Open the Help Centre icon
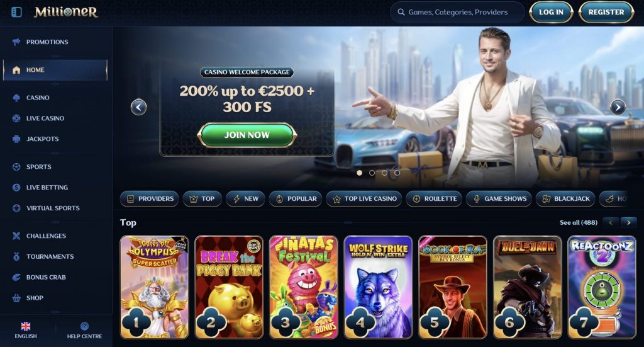 pos(85,326)
